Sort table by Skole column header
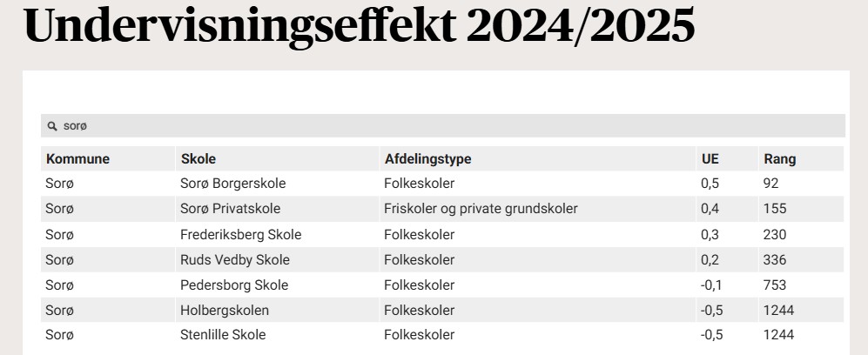The image size is (868, 355). [198, 159]
